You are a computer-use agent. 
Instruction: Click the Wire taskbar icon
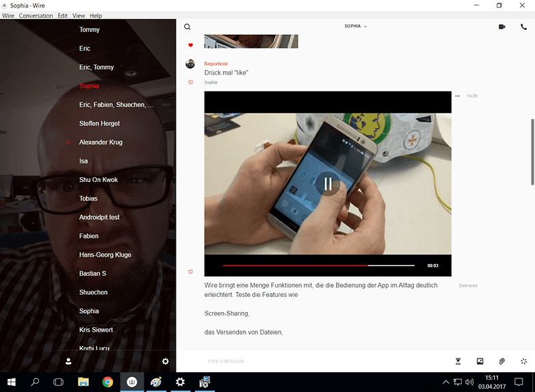click(132, 382)
